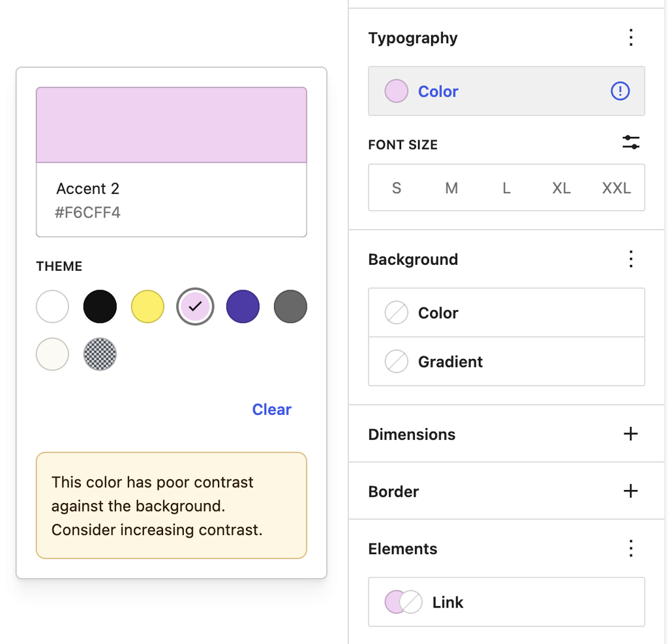This screenshot has width=668, height=644.
Task: Click the poor contrast warning notice
Action: pos(172,506)
